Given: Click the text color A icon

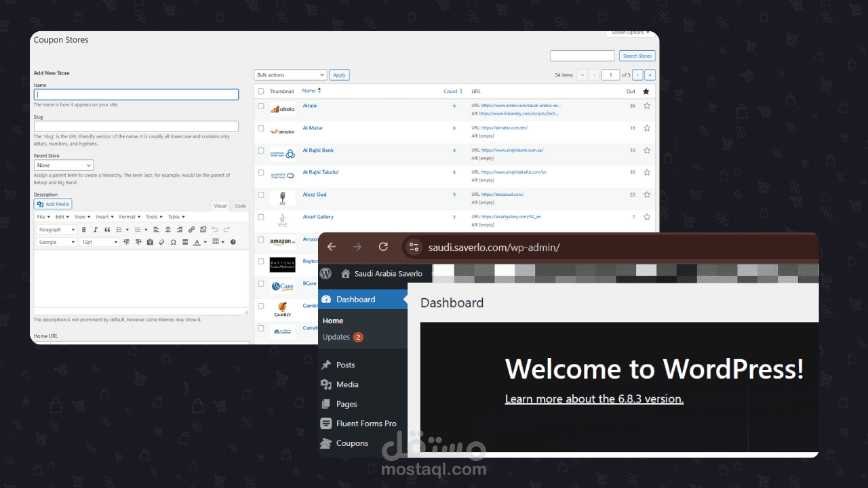Looking at the screenshot, I should click(197, 242).
